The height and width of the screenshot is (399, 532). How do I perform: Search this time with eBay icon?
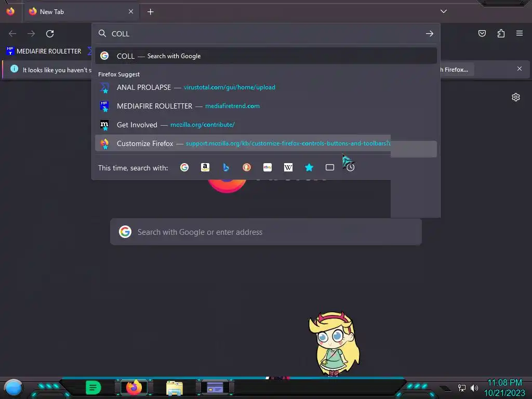(268, 167)
